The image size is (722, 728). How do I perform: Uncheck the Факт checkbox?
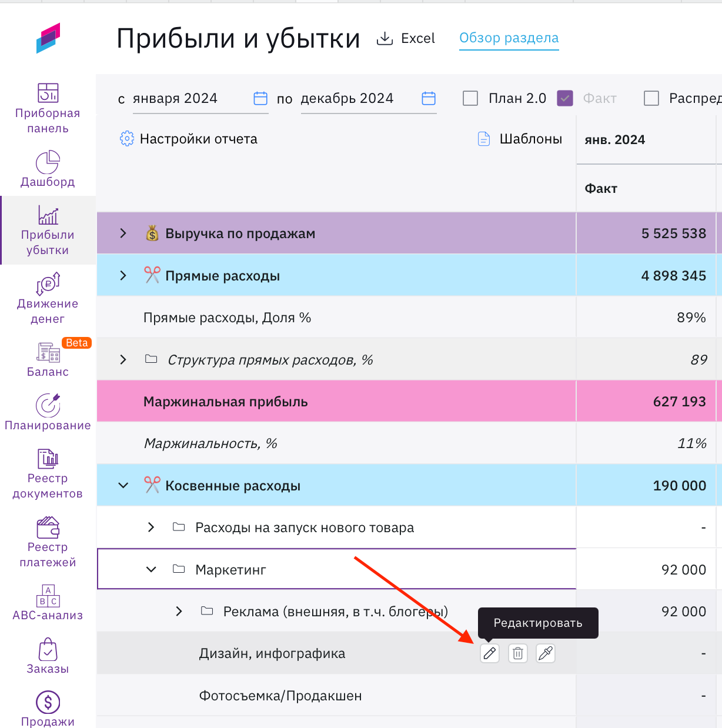pyautogui.click(x=564, y=98)
